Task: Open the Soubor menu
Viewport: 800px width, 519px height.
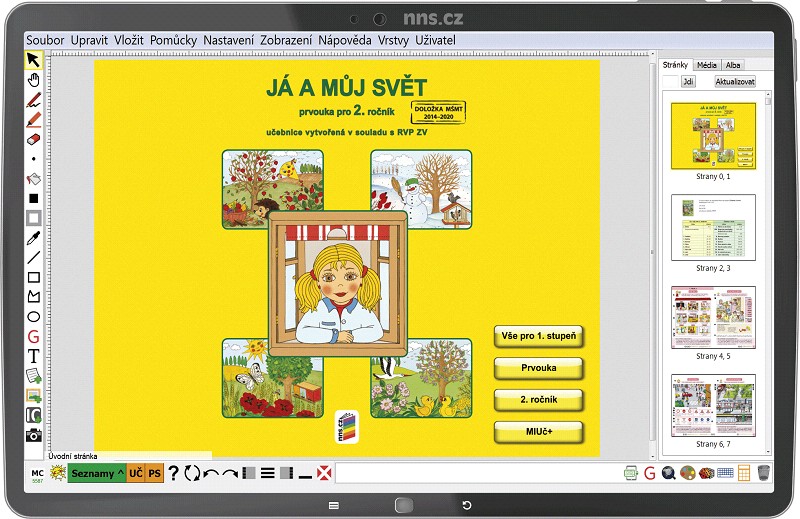Action: [45, 40]
